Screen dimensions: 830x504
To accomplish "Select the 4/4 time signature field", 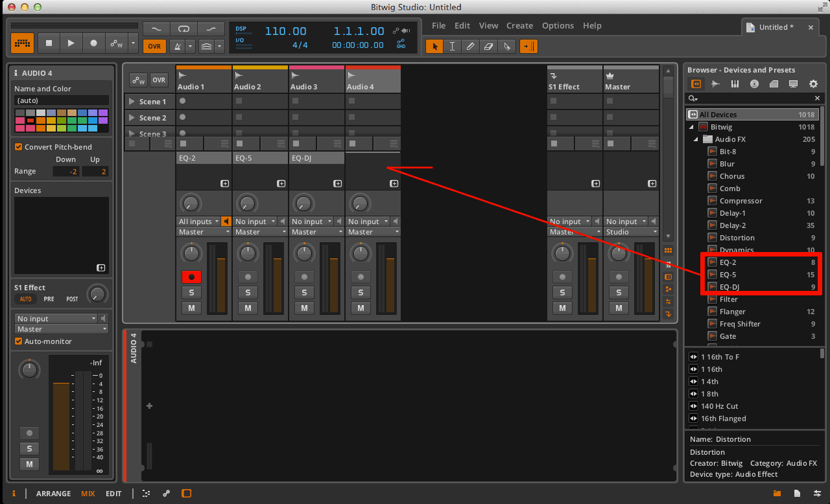I will (300, 45).
